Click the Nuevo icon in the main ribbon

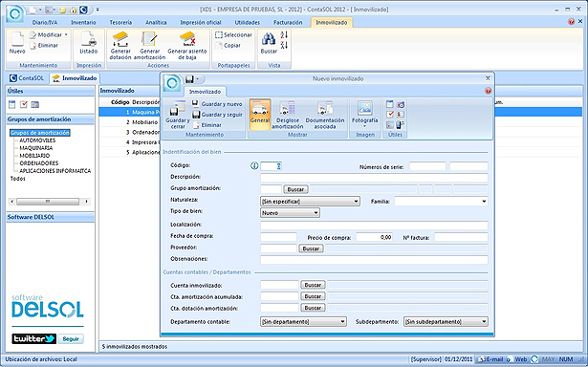17,43
